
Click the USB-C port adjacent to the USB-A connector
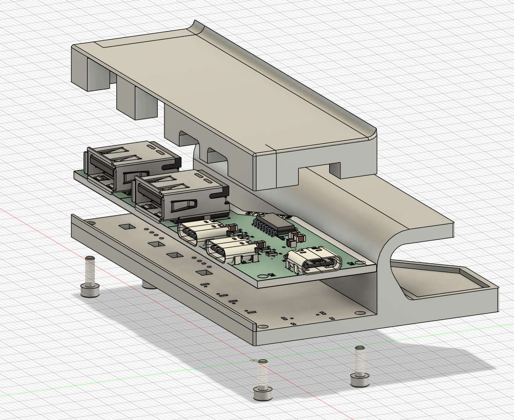[x=198, y=232]
